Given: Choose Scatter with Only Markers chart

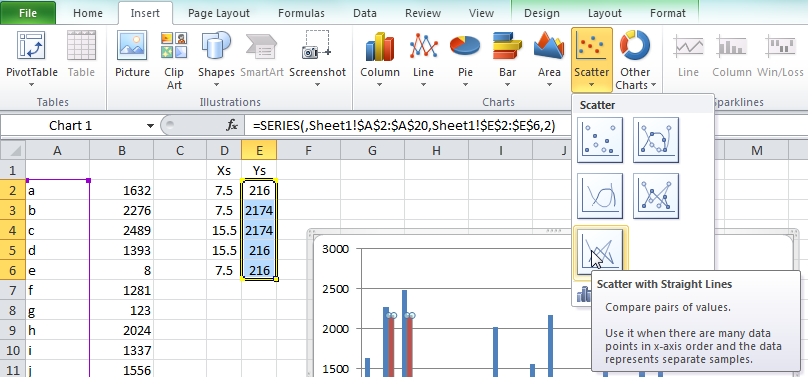Looking at the screenshot, I should coord(600,140).
